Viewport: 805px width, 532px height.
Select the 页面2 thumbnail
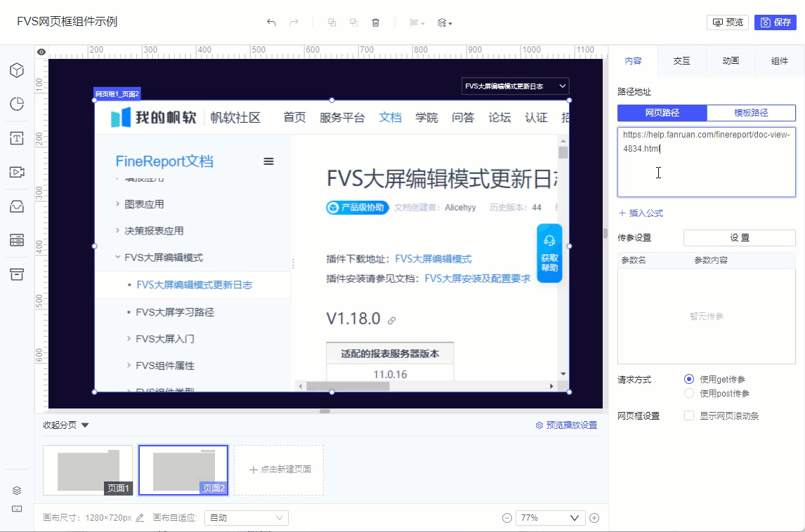[183, 470]
